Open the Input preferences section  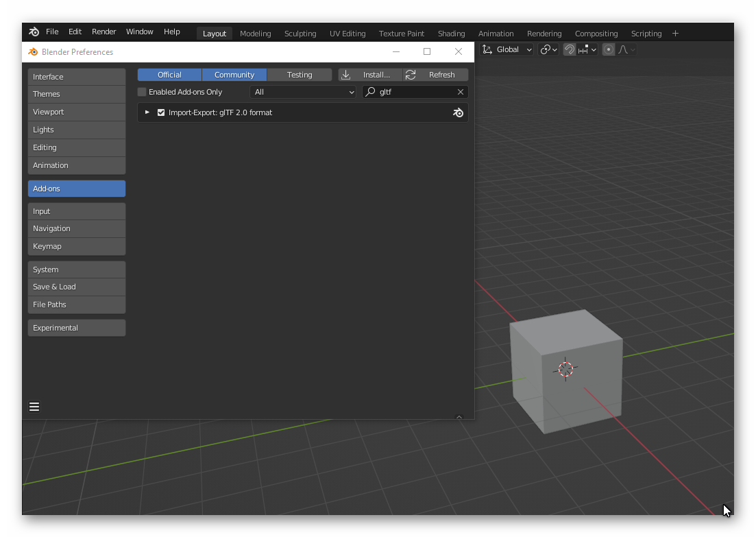click(x=77, y=211)
